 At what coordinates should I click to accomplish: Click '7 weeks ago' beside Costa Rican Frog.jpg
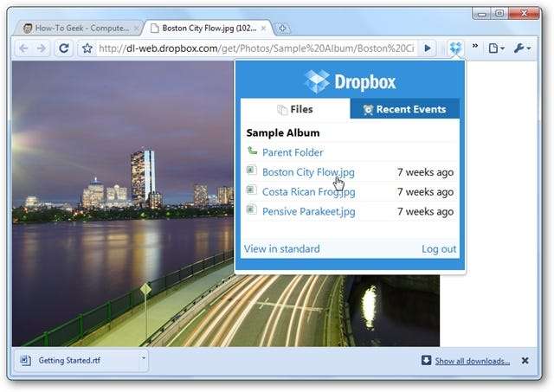[x=425, y=192]
